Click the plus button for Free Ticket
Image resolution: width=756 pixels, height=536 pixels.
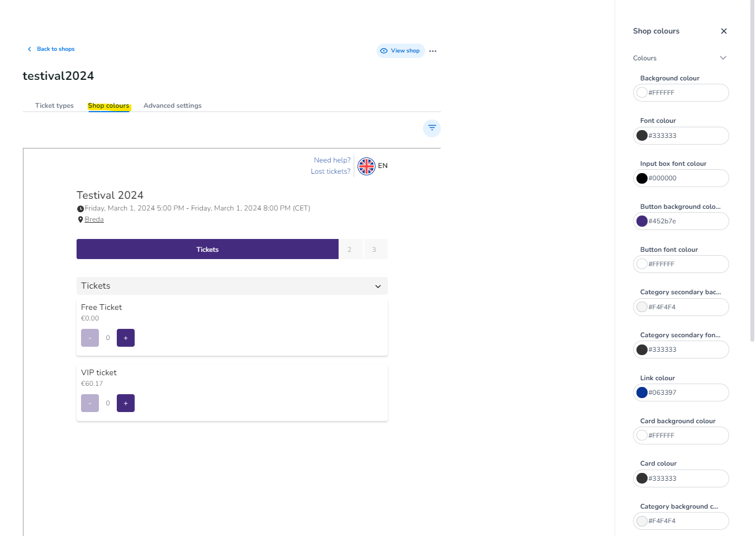(x=126, y=338)
